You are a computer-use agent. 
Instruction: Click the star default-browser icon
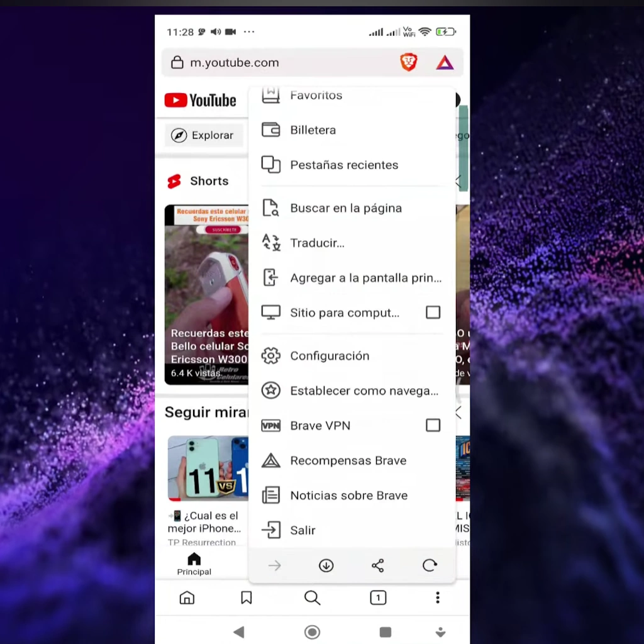(x=270, y=391)
